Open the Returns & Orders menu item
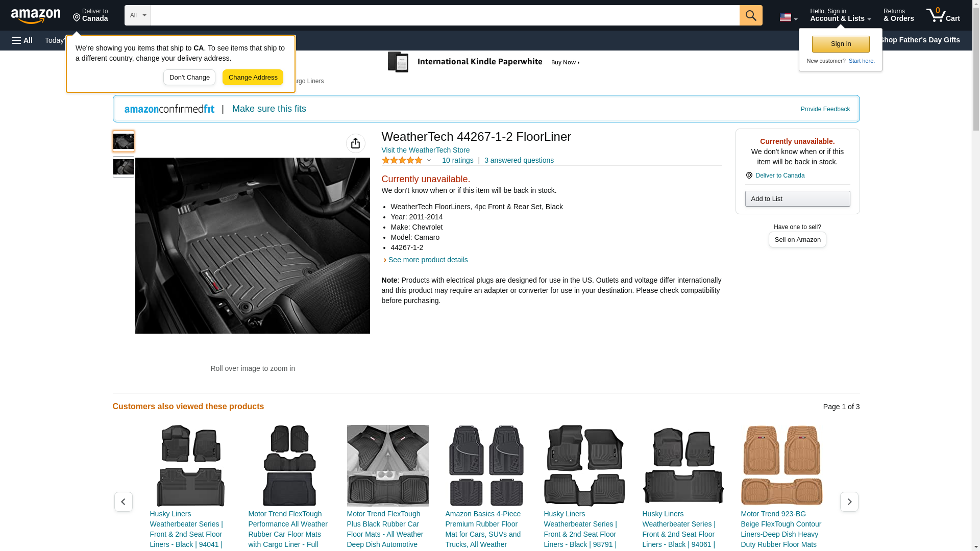The height and width of the screenshot is (551, 980). coord(898,15)
